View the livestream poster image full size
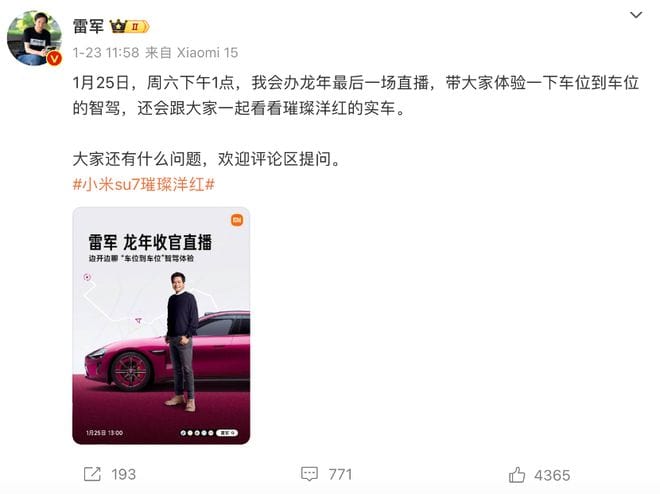 pos(161,326)
